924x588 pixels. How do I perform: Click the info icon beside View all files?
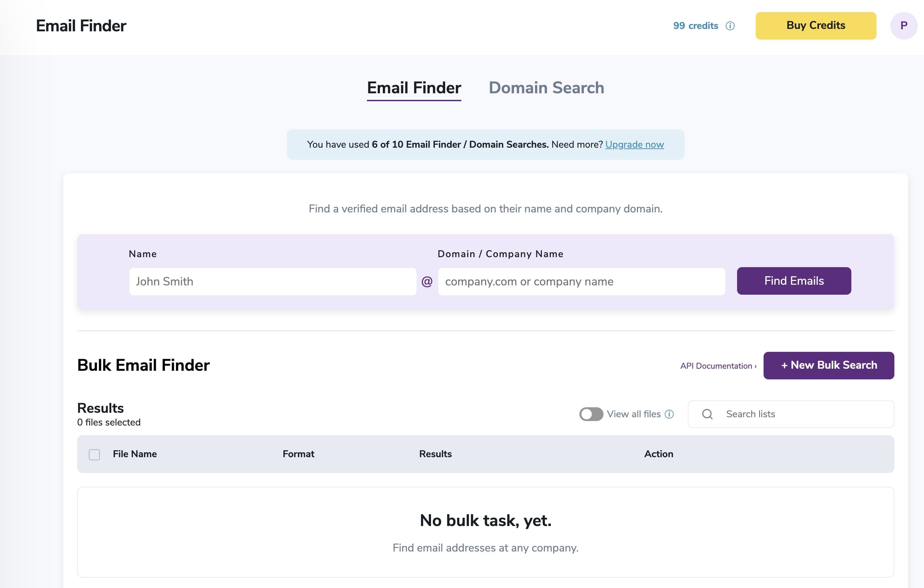670,414
